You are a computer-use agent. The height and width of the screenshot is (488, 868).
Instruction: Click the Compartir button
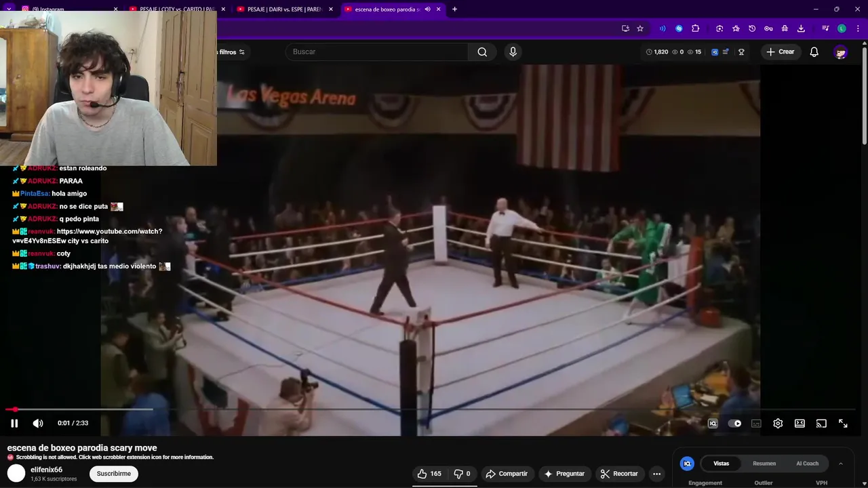(507, 474)
